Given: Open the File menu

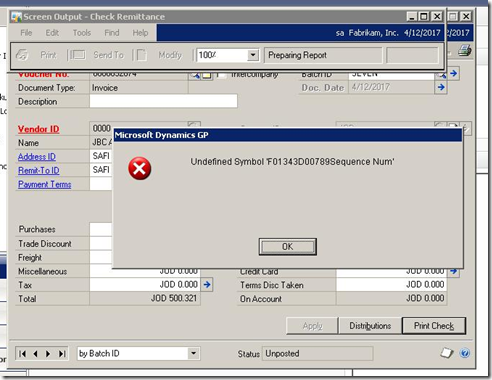Looking at the screenshot, I should (x=26, y=33).
